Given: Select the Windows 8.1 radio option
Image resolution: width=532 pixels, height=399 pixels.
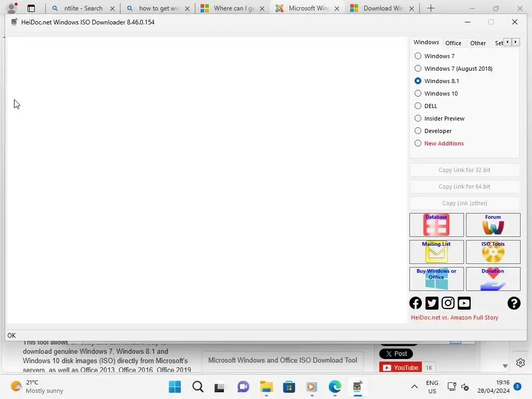Looking at the screenshot, I should coord(437,81).
